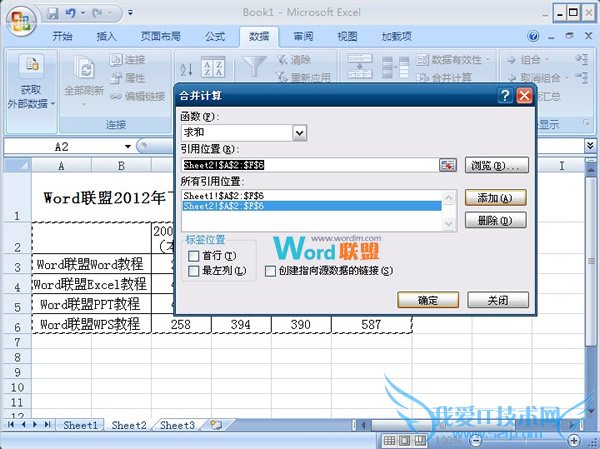The height and width of the screenshot is (449, 600).
Task: Click the last sheet navigation arrow
Action: (x=47, y=425)
